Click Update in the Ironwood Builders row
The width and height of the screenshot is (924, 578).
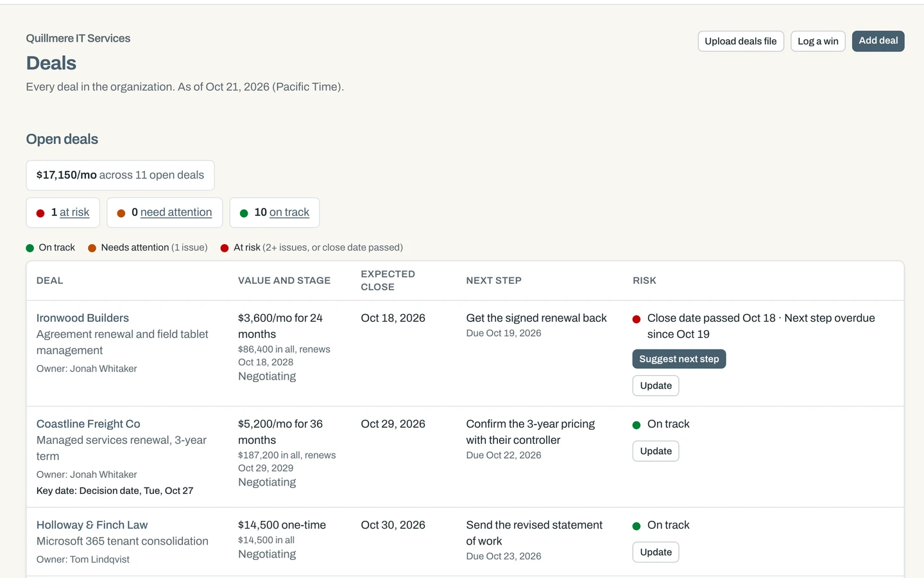tap(656, 385)
